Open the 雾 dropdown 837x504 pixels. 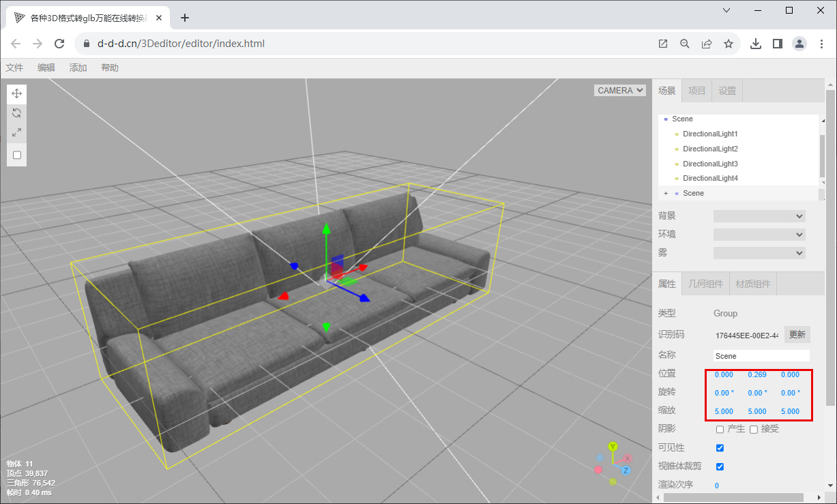click(x=759, y=253)
